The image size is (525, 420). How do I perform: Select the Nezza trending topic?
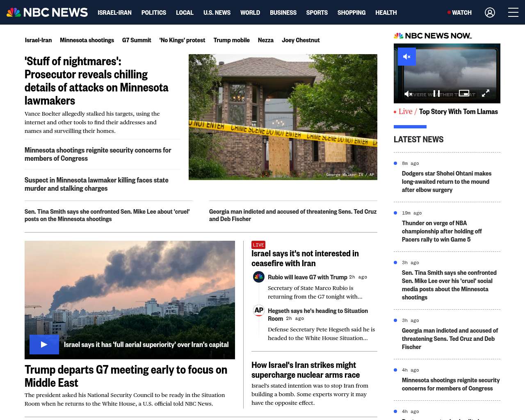click(x=266, y=40)
